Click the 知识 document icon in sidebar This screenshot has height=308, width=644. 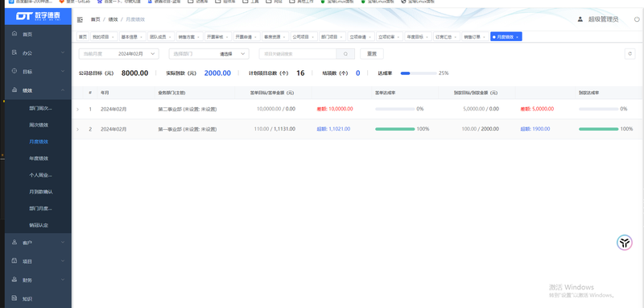tap(14, 298)
